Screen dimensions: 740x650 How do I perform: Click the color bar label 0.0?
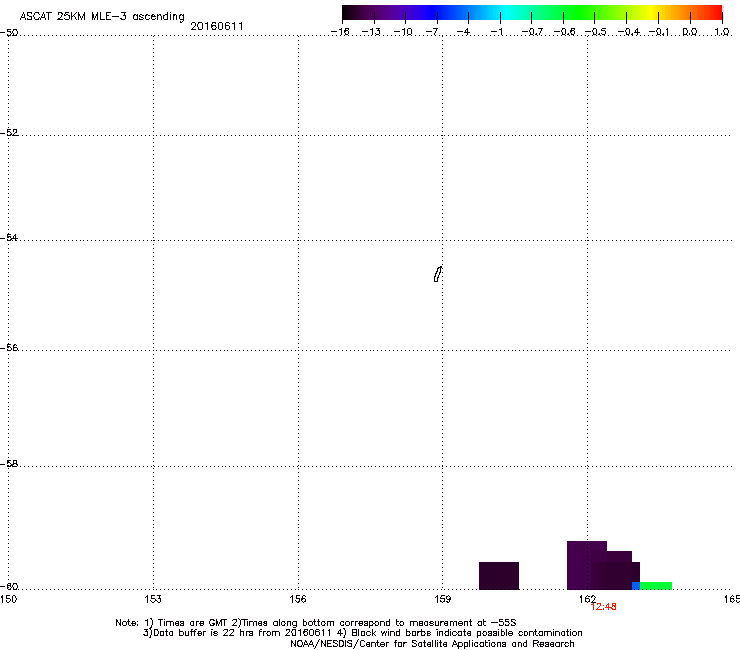coord(690,32)
